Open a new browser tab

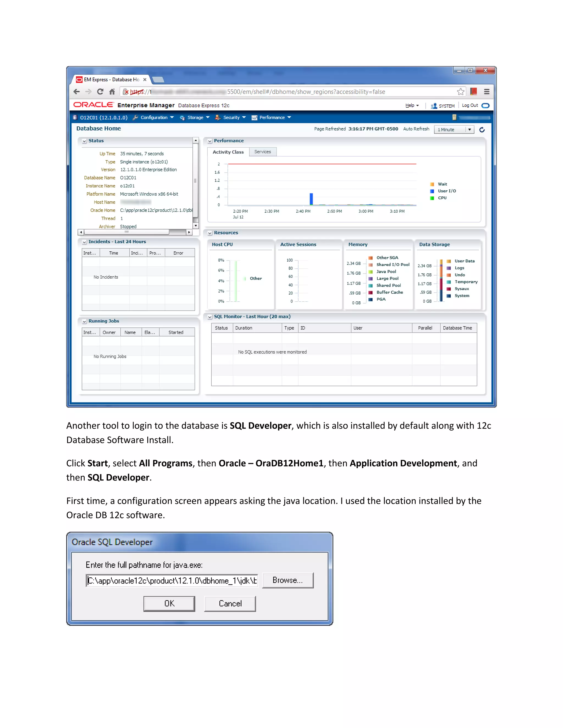click(158, 80)
